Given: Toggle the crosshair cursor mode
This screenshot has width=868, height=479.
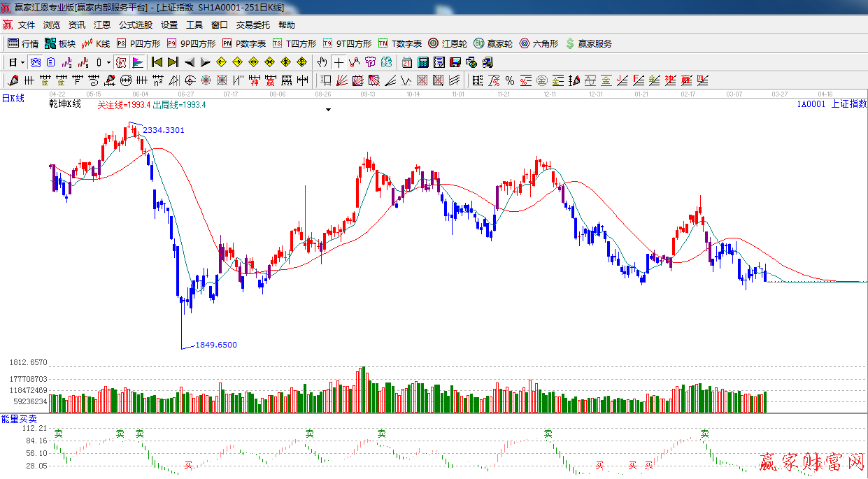Looking at the screenshot, I should 339,62.
